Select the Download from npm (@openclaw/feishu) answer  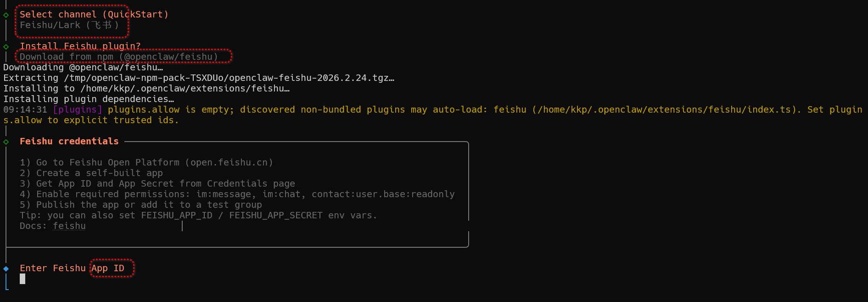[118, 57]
